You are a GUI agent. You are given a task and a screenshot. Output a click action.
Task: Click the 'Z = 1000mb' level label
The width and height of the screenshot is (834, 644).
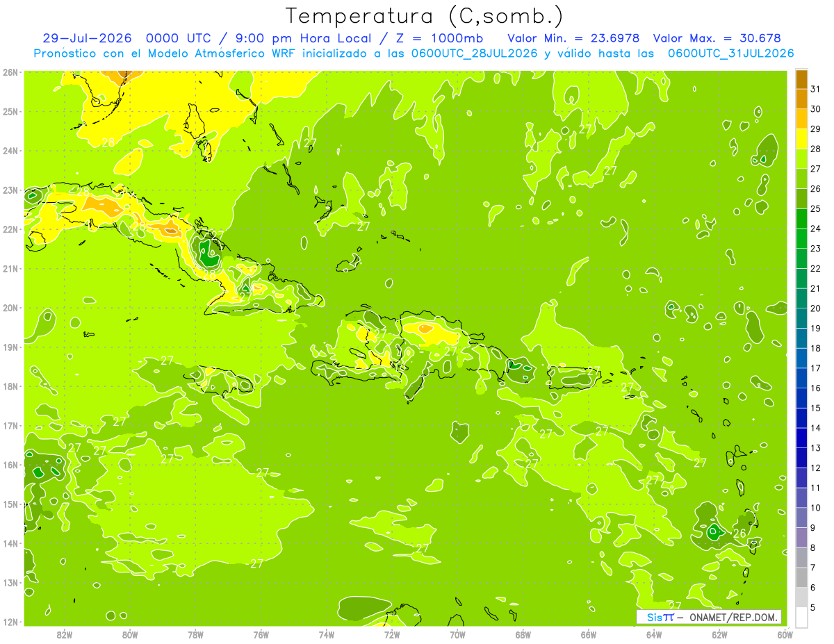point(440,38)
